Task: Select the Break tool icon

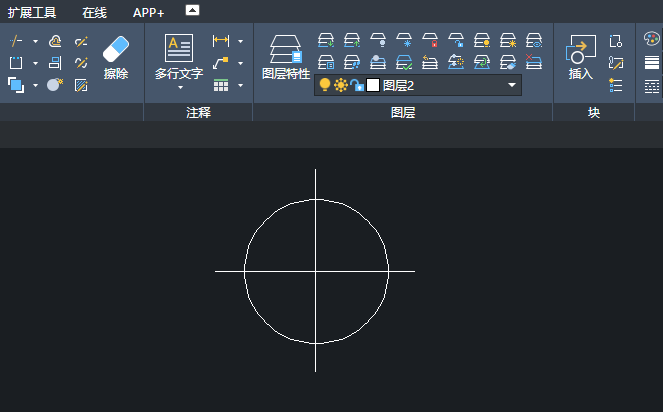Action: tap(16, 41)
